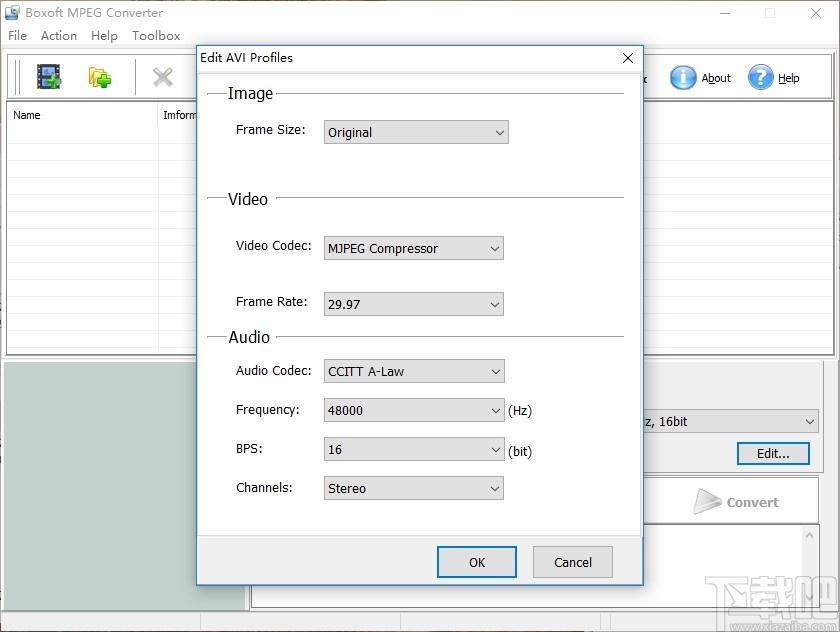Click the Convert button
This screenshot has width=840, height=632.
tap(736, 502)
